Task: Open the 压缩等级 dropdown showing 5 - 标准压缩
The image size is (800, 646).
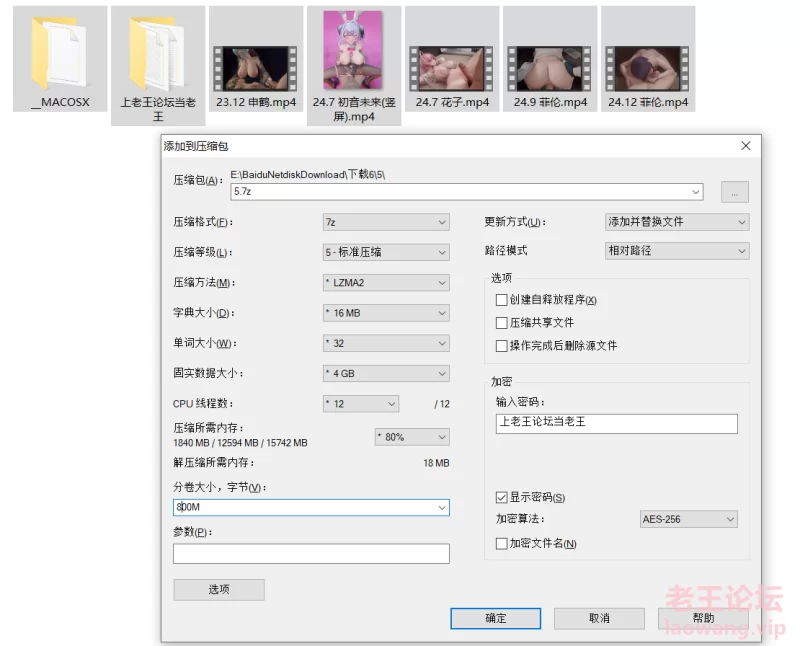Action: point(386,252)
